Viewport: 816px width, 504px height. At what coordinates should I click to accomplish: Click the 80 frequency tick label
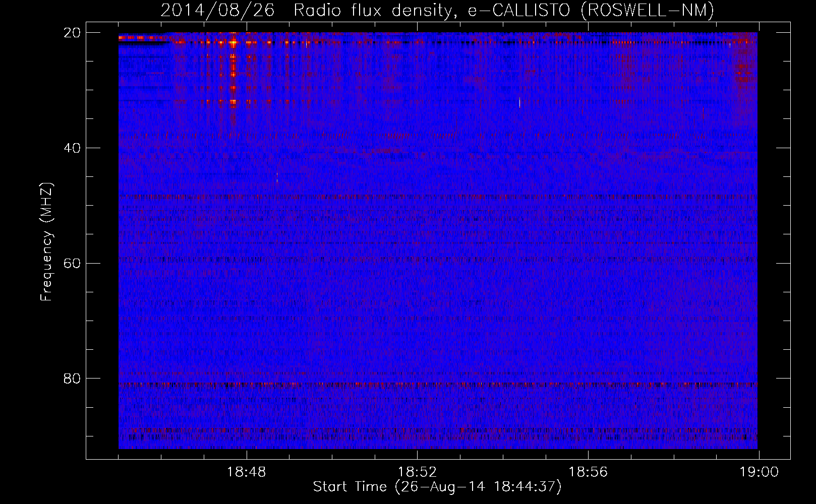(x=72, y=379)
